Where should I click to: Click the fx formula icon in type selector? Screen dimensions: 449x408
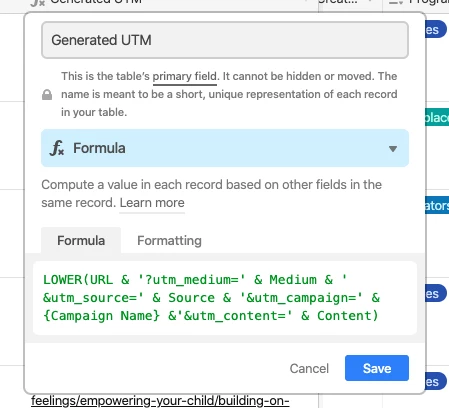[x=57, y=148]
